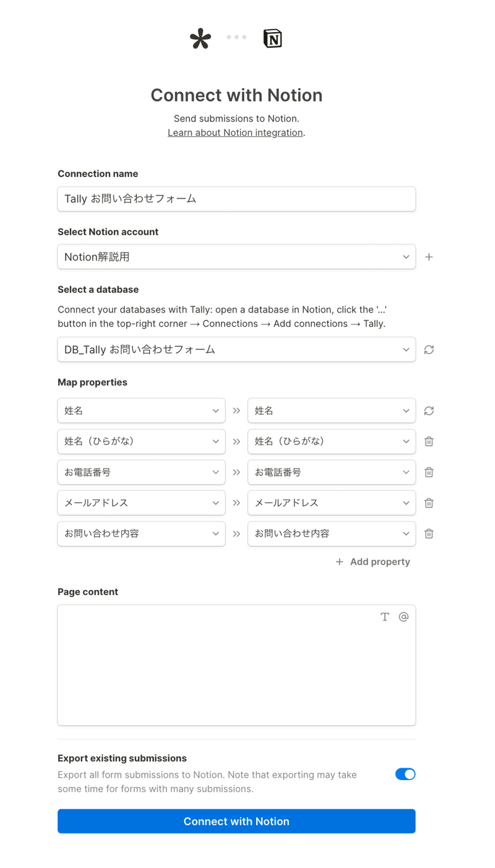Open Learn about Notion integration link
Image resolution: width=495 pixels, height=868 pixels.
235,132
